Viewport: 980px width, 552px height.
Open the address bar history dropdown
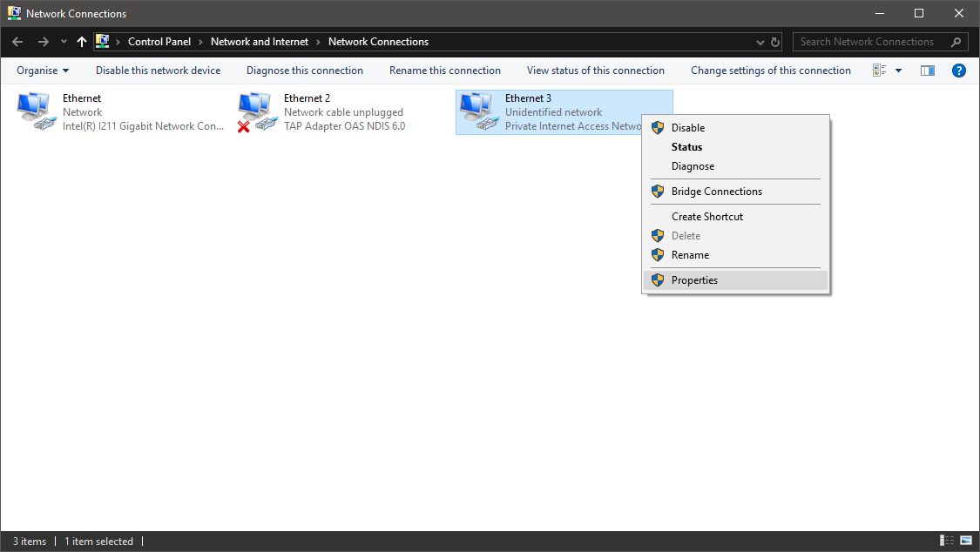click(x=760, y=43)
